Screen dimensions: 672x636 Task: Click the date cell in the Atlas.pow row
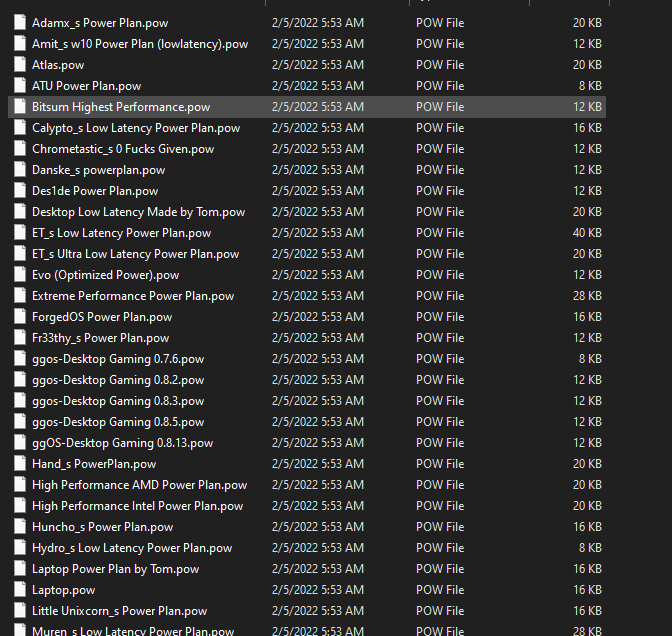pos(318,65)
